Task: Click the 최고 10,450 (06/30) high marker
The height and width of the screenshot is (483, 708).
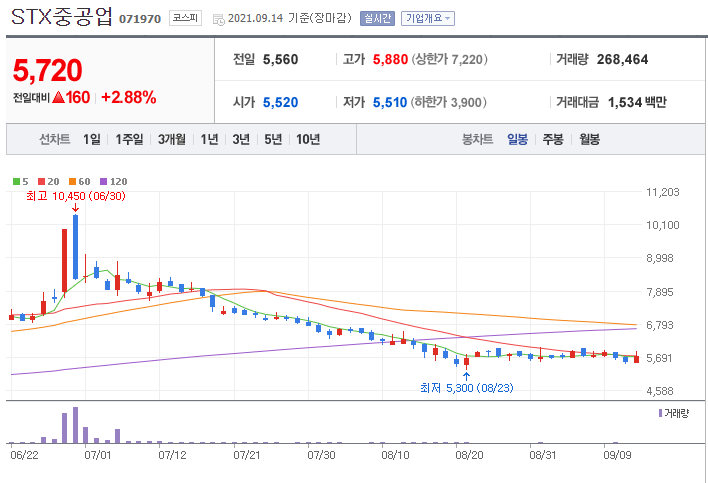Action: 76,196
